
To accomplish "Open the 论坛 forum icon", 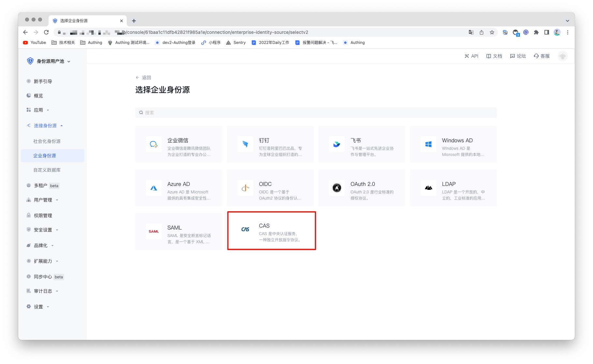I will coord(518,56).
